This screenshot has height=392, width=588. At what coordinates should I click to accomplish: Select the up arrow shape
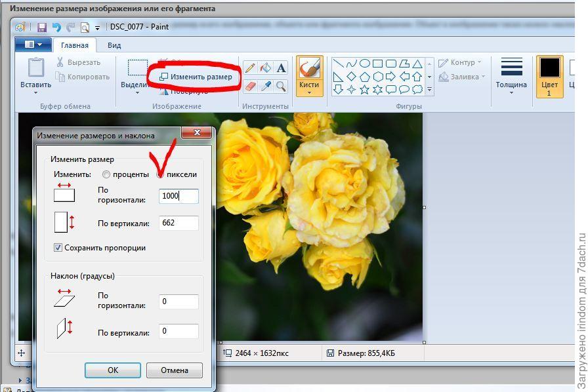(x=417, y=77)
